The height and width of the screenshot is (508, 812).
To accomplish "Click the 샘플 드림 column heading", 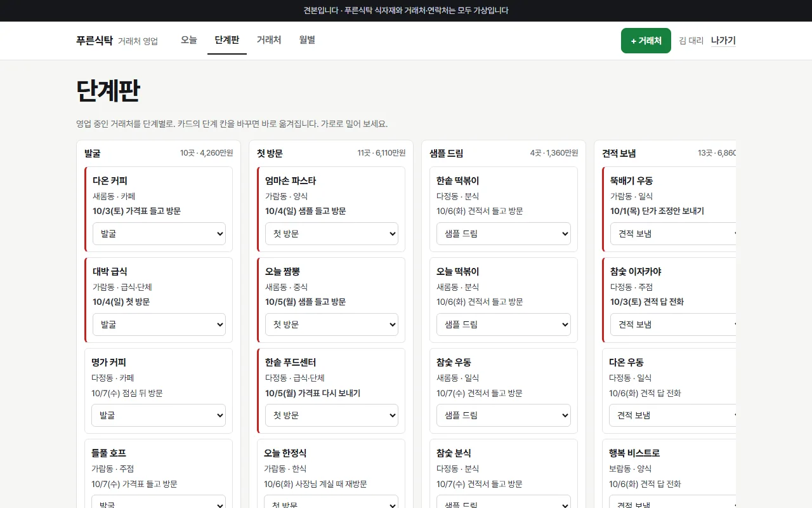I will click(x=447, y=153).
